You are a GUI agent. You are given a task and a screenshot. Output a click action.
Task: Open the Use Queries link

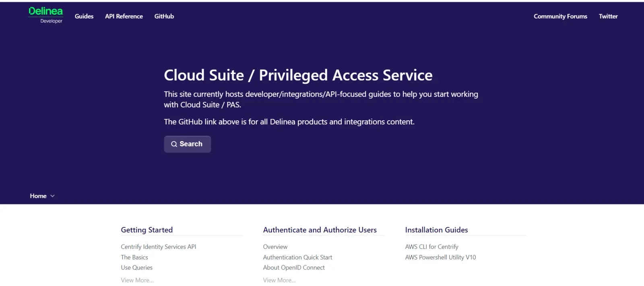[137, 267]
